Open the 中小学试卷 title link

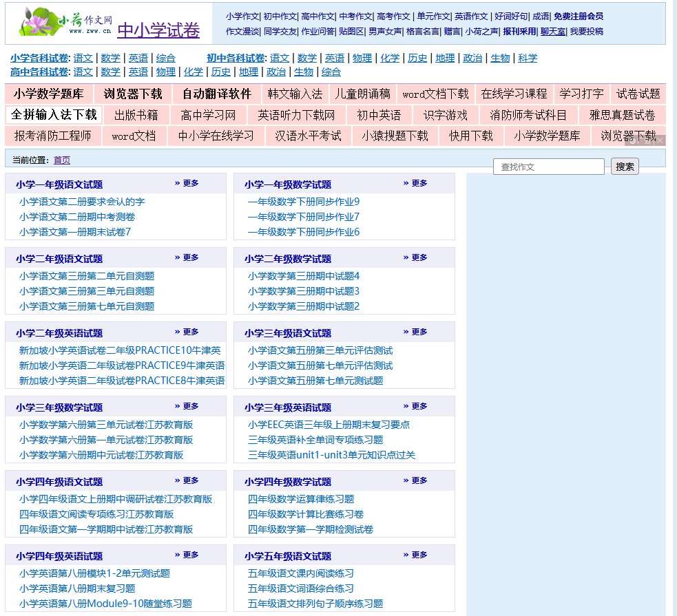tap(158, 30)
